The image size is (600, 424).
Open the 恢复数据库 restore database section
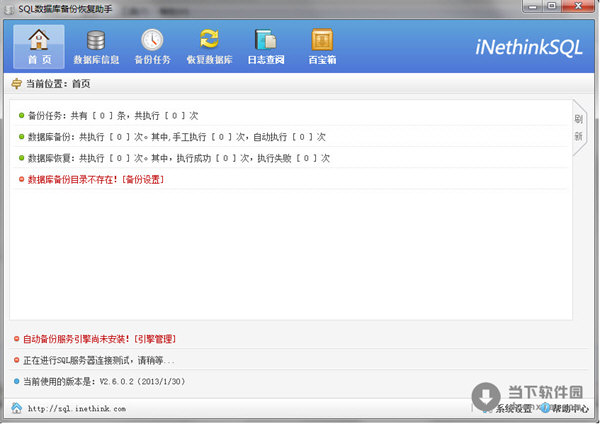(x=209, y=47)
